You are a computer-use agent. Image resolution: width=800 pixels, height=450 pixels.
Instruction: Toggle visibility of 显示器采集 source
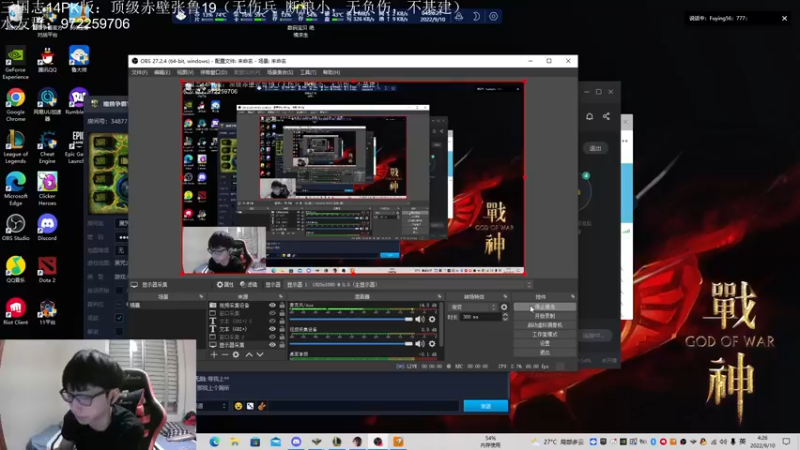pyautogui.click(x=272, y=345)
